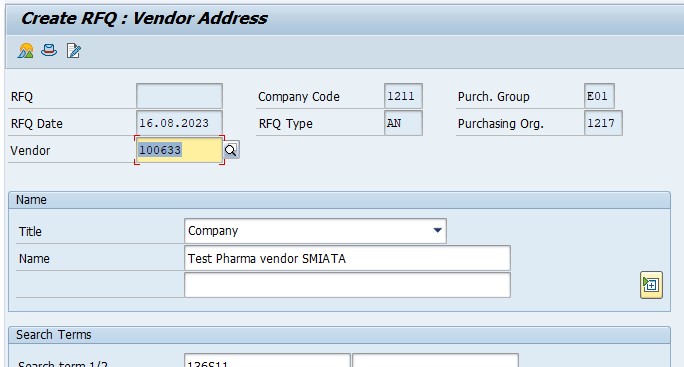Click the Company Code label
Image resolution: width=684 pixels, height=367 pixels.
tap(299, 96)
